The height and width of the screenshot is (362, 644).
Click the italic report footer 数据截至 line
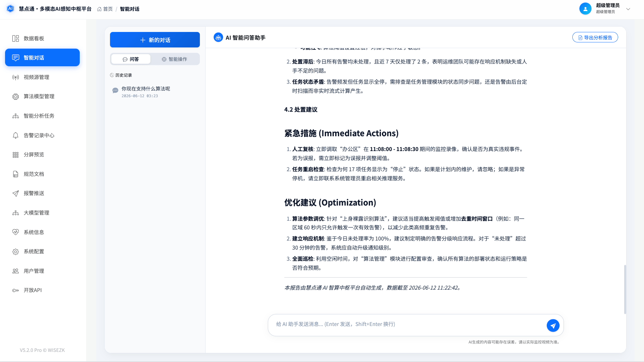372,288
